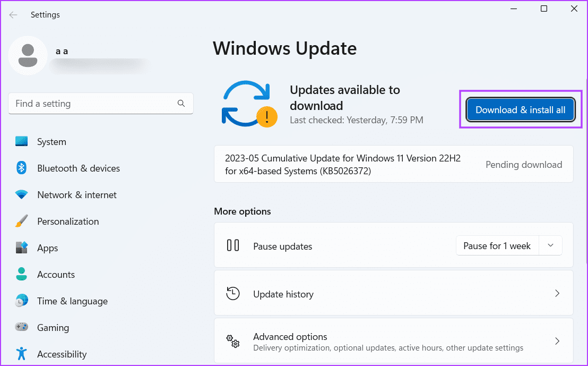
Task: Click the KB5026372 cumulative update entry
Action: tap(393, 165)
